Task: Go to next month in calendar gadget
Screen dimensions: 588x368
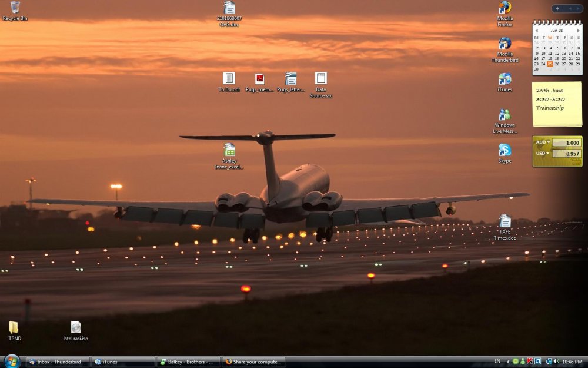Action: (578, 30)
